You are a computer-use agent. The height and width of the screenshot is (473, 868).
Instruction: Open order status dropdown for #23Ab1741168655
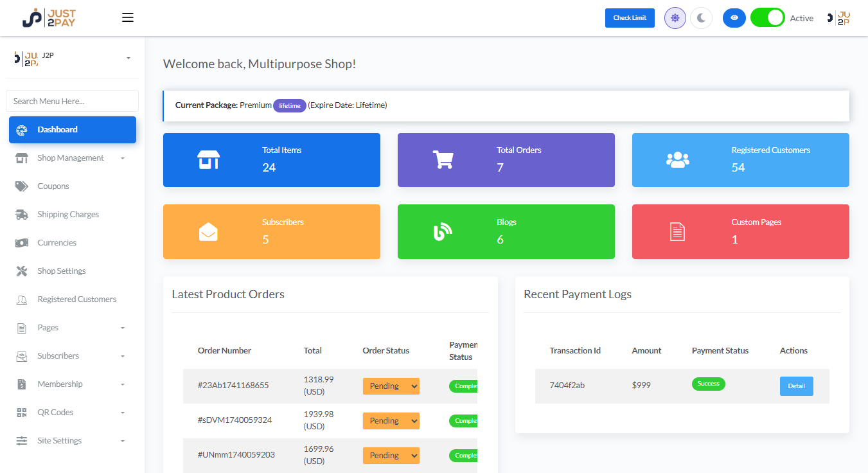click(x=391, y=386)
